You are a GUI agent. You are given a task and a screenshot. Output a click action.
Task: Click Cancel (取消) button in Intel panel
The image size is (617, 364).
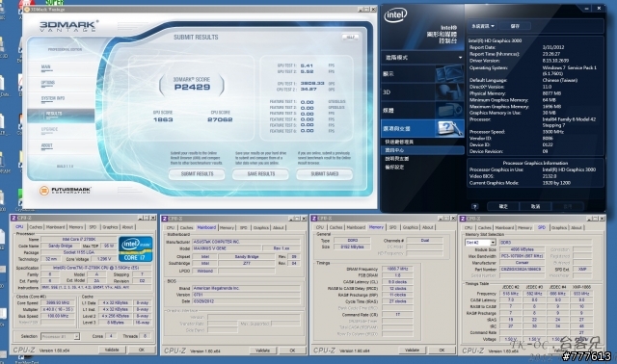[x=535, y=206]
